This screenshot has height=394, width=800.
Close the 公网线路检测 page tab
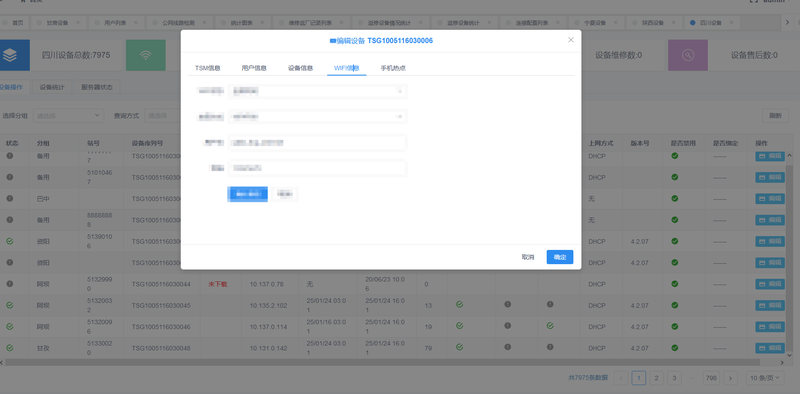coord(204,22)
